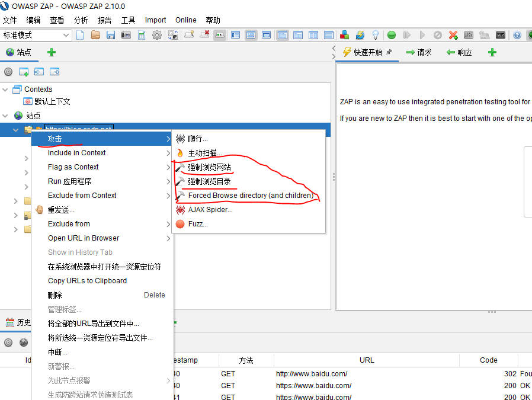Image resolution: width=532 pixels, height=400 pixels.
Task: Click the two-arrow icon right of the Options gear
Action: click(173, 35)
